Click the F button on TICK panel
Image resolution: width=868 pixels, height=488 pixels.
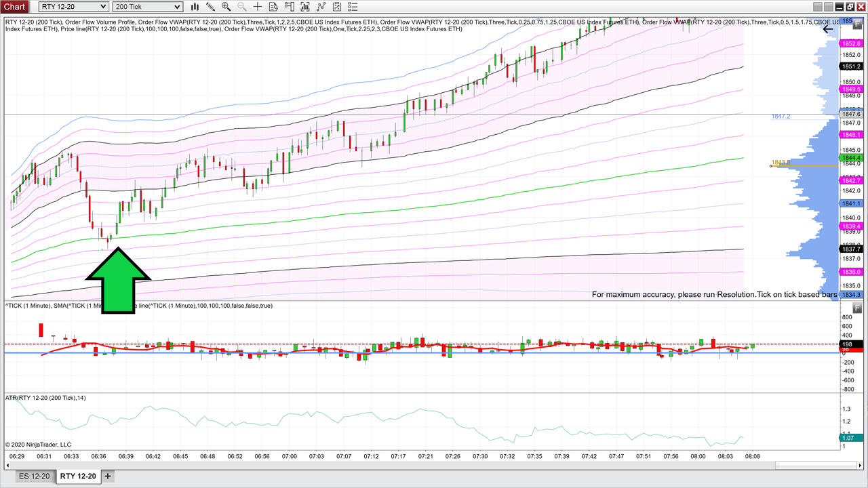(857, 307)
